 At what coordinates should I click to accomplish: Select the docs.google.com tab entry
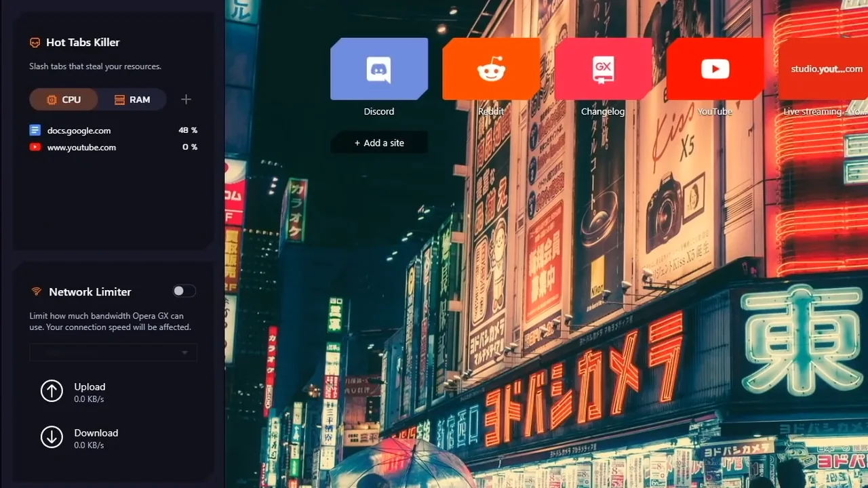113,130
